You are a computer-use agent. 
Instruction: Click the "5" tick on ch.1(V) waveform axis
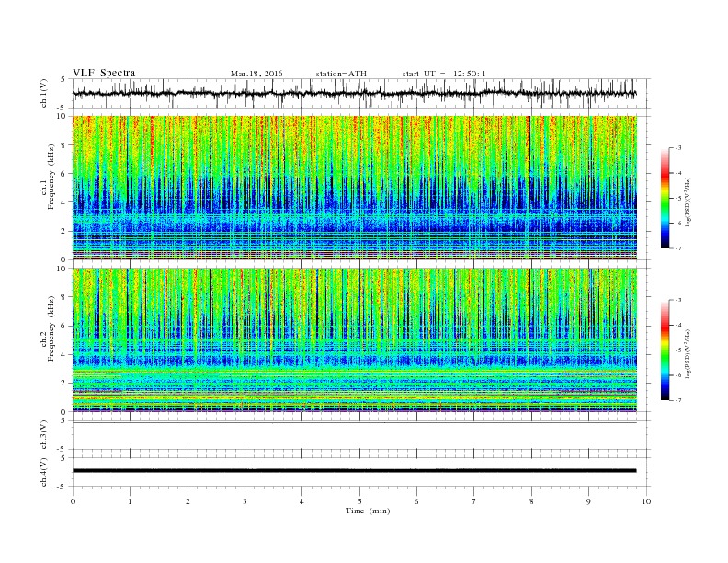(x=64, y=79)
